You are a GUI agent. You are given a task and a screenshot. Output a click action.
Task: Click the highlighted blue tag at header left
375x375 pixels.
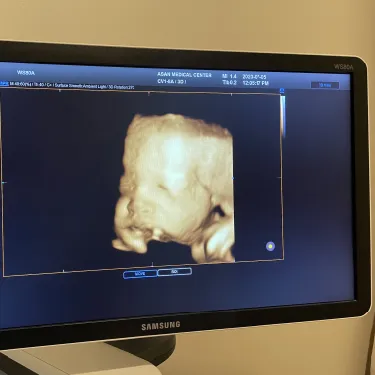click(x=4, y=83)
